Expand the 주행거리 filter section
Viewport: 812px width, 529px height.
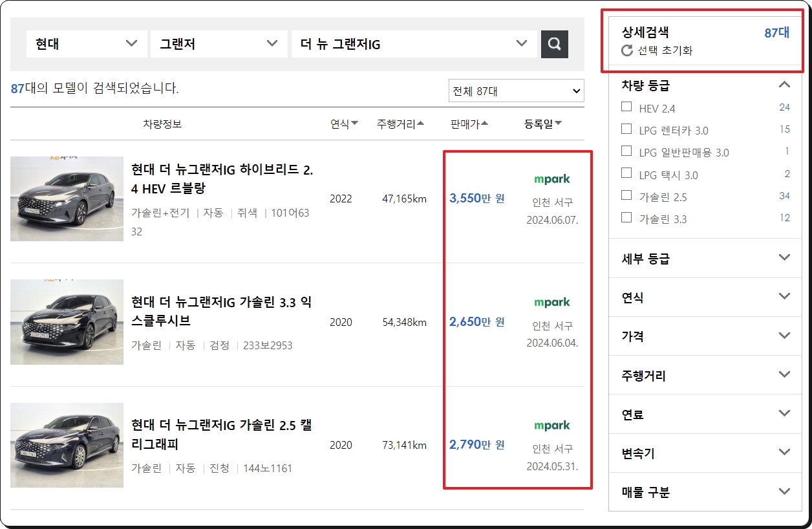click(x=784, y=374)
